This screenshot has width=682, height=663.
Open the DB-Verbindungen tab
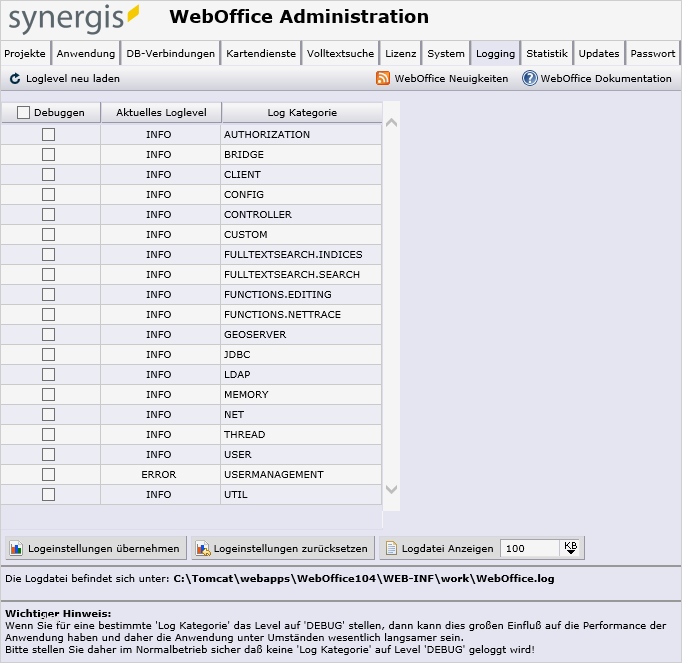point(170,54)
